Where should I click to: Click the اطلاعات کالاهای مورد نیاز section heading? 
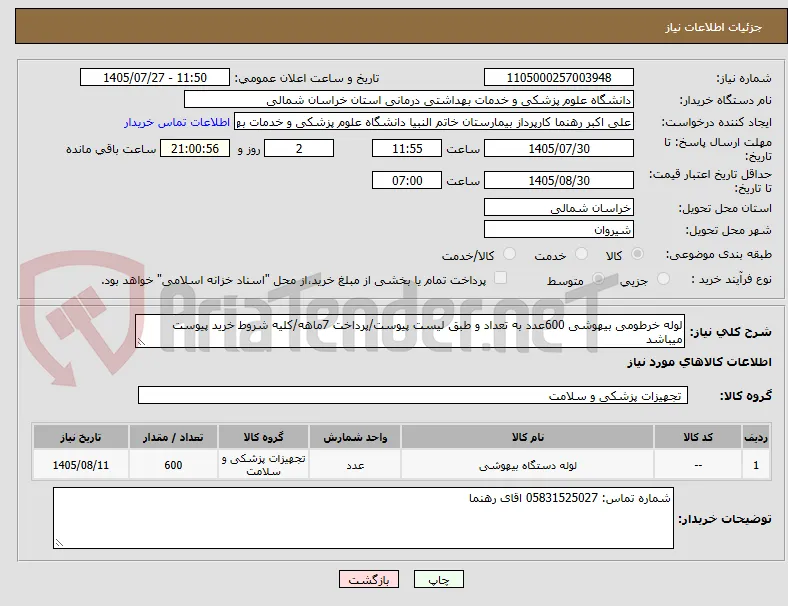[x=699, y=362]
